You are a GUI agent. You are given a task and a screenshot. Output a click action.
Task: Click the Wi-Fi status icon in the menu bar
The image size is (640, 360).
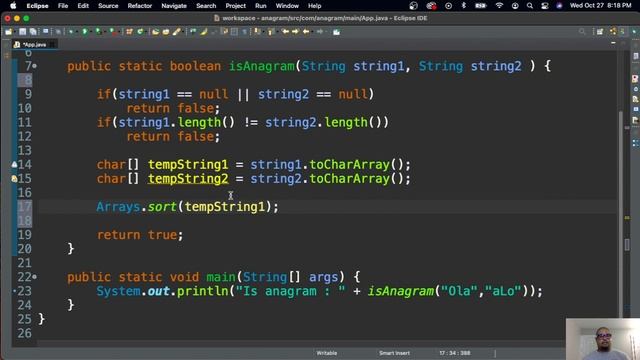499,6
